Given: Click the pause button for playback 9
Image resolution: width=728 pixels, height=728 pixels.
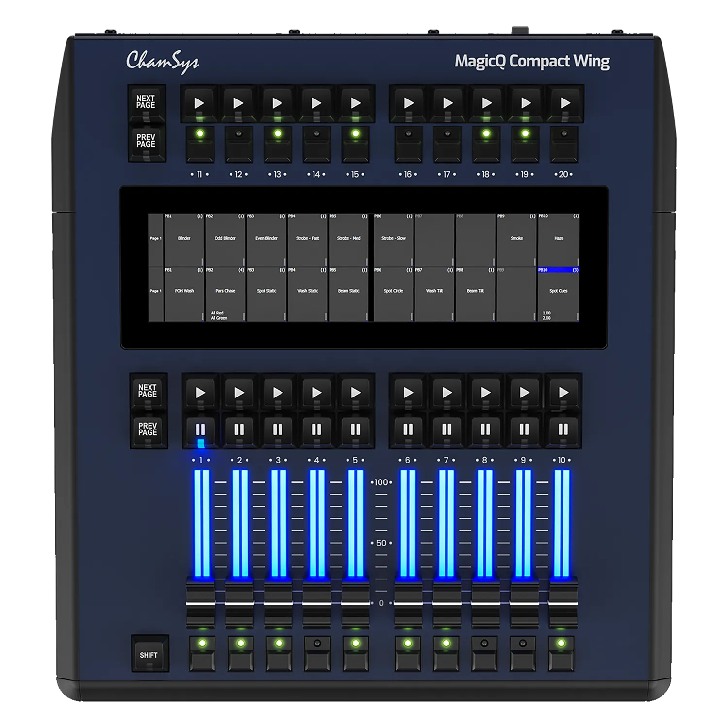Looking at the screenshot, I should [x=524, y=430].
